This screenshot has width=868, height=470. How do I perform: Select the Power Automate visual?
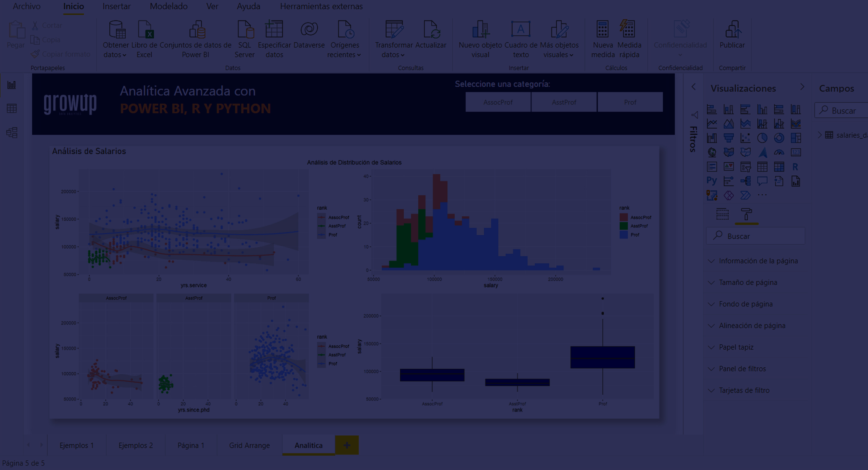(x=745, y=196)
